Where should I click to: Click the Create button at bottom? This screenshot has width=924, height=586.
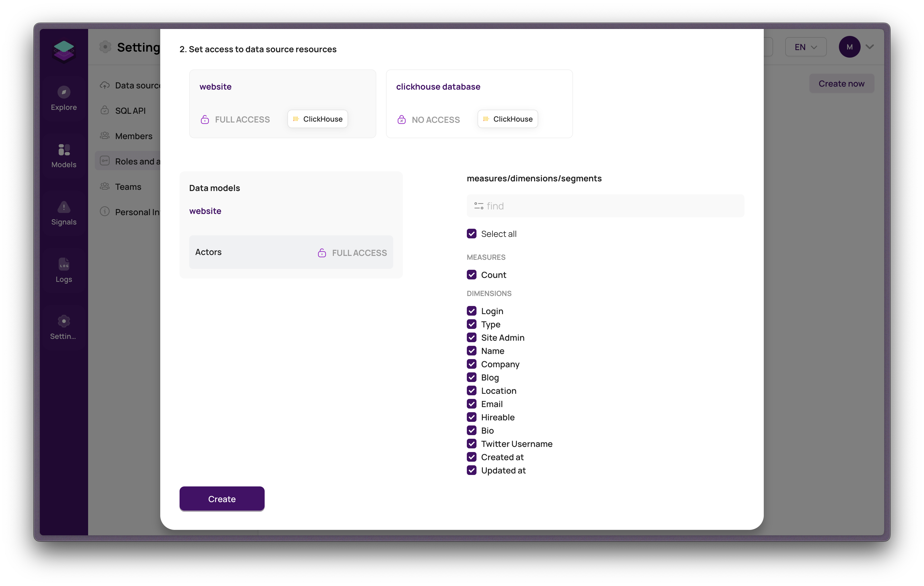click(221, 498)
